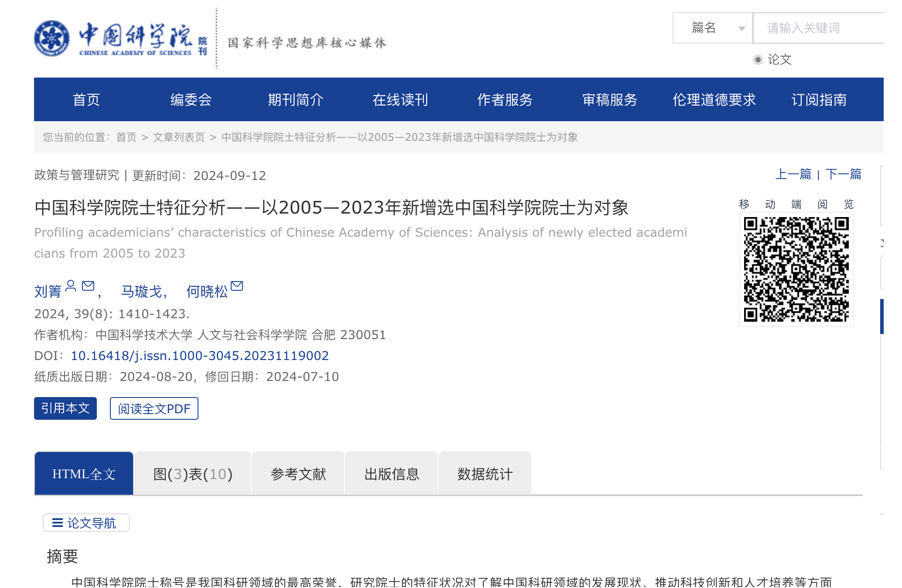Screen dimensions: 902x588
Task: Open the 首页 navigation menu item
Action: [86, 100]
